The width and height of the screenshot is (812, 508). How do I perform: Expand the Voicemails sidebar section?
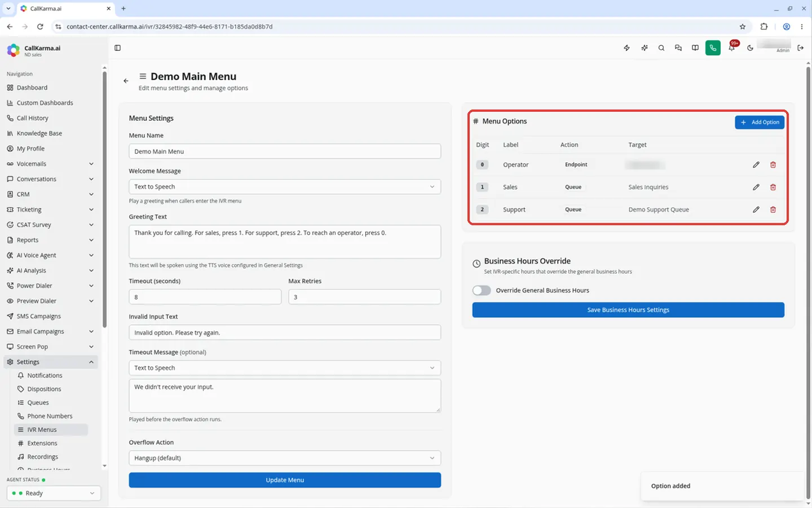(50, 164)
